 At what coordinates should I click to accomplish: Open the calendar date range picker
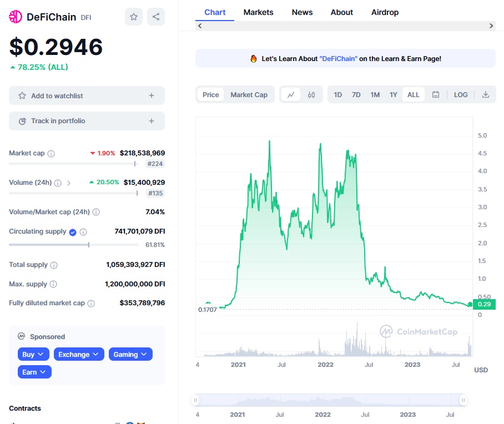point(436,94)
